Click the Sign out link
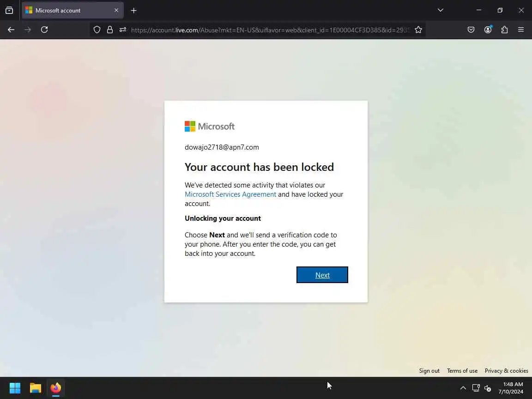This screenshot has width=532, height=399. pos(429,371)
